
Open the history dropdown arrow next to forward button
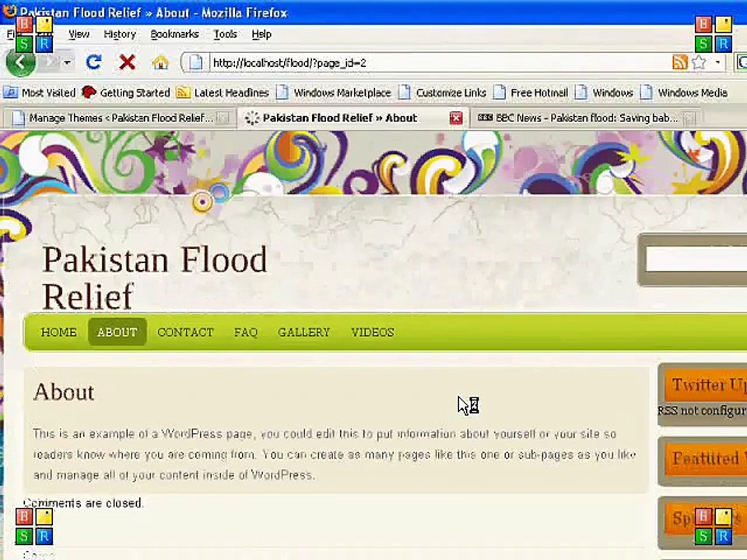[67, 63]
